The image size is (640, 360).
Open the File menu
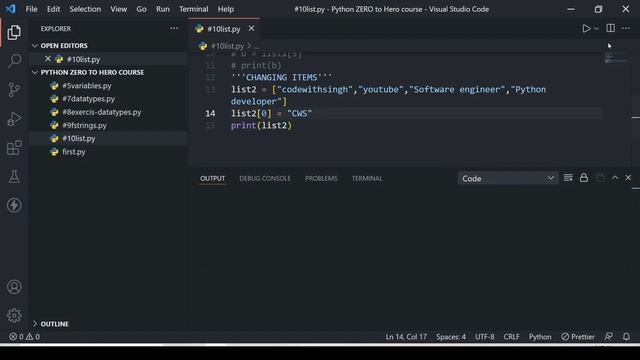tap(31, 9)
